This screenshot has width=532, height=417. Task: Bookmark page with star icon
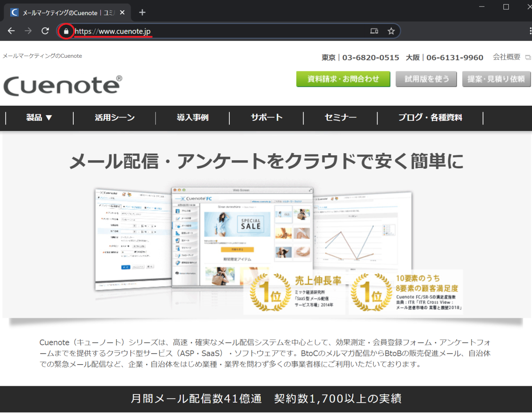(x=391, y=31)
